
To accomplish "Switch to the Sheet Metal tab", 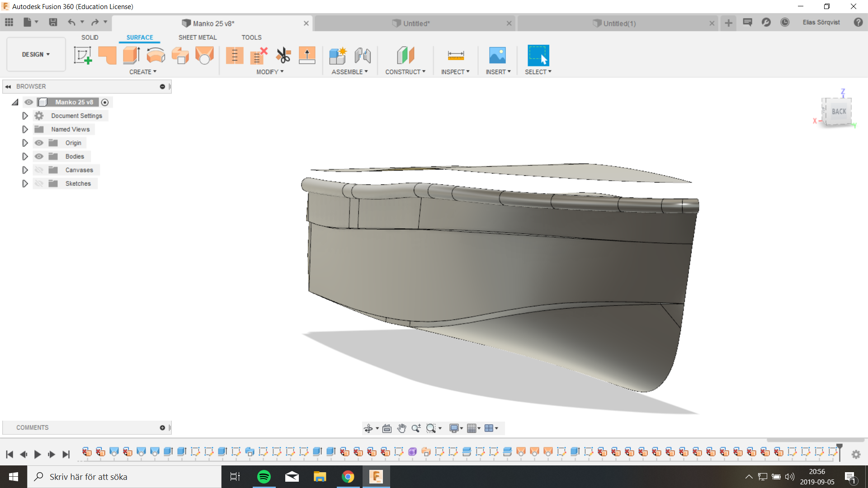I will pyautogui.click(x=198, y=38).
